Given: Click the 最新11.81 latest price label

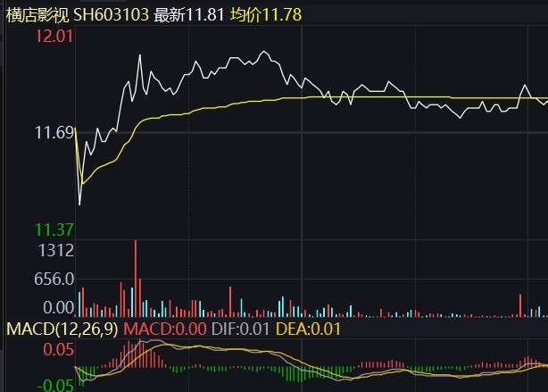Looking at the screenshot, I should point(188,15).
